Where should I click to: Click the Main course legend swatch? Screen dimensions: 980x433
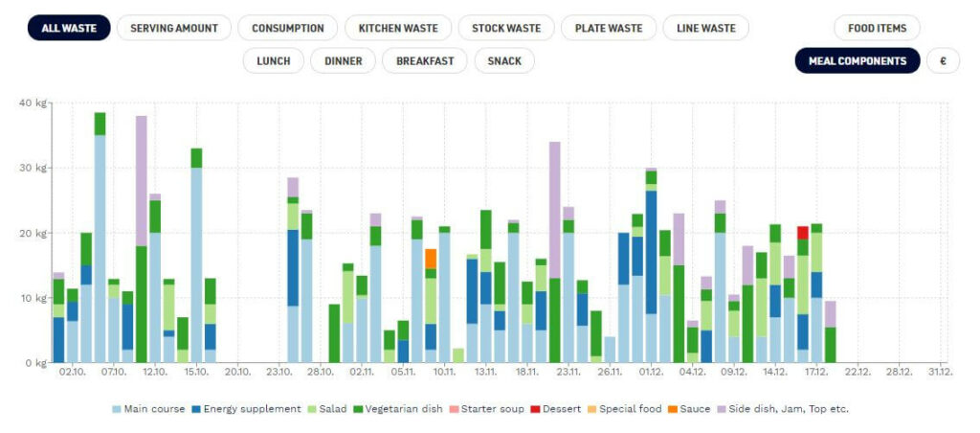point(117,409)
